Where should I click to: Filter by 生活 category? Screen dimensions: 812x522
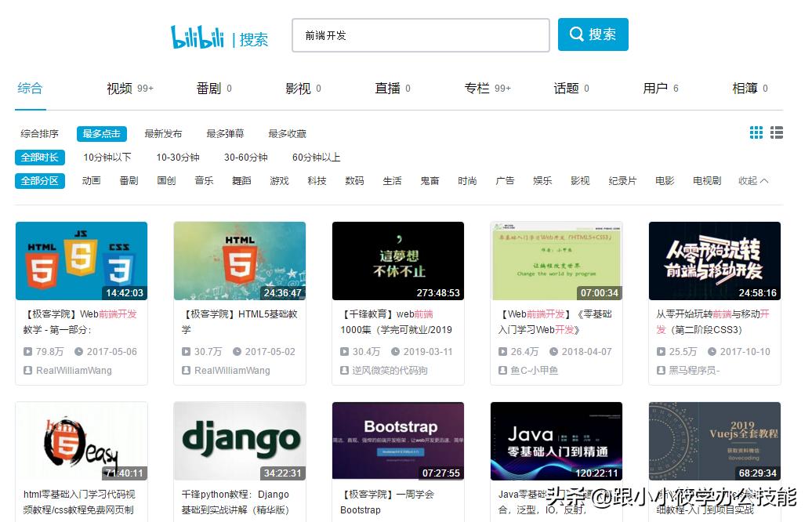(x=392, y=181)
